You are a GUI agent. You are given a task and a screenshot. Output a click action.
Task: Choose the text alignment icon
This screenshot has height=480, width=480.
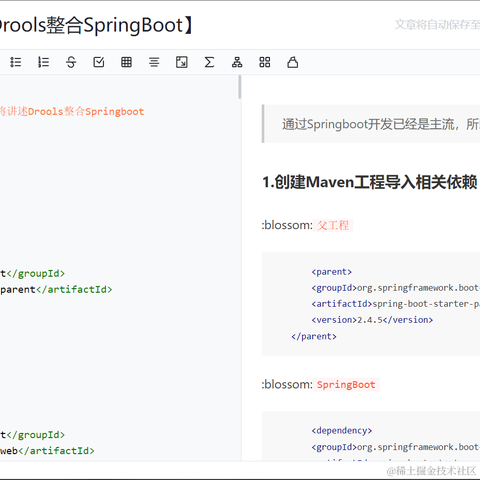154,62
